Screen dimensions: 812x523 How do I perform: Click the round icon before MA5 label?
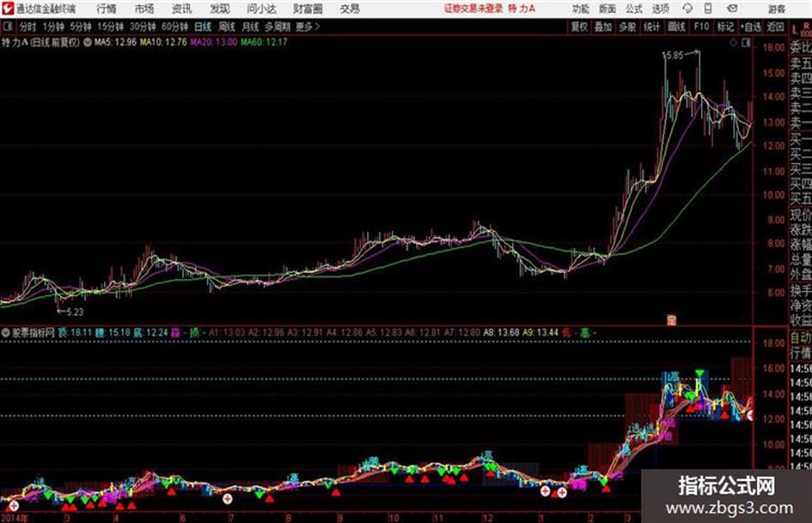click(88, 42)
